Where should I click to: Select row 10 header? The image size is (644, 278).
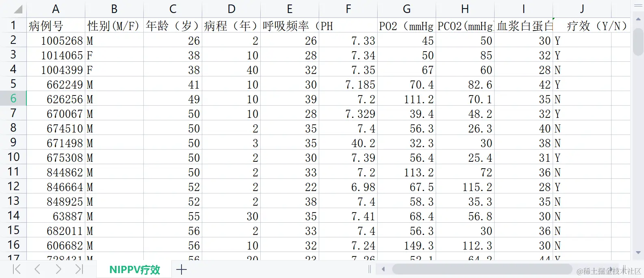pyautogui.click(x=13, y=157)
